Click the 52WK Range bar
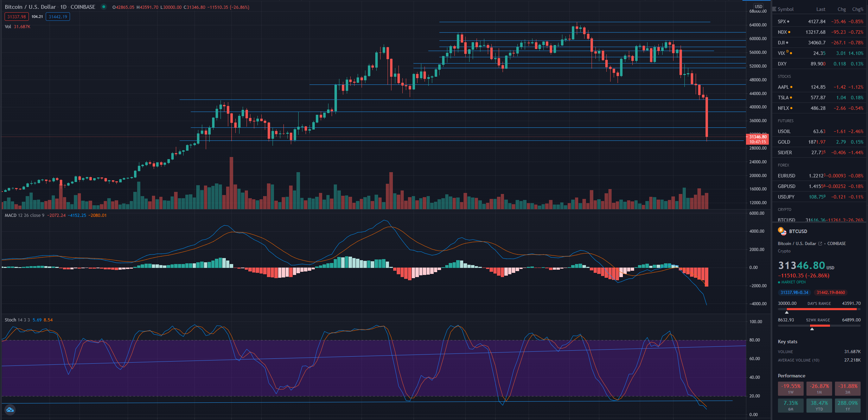 819,326
